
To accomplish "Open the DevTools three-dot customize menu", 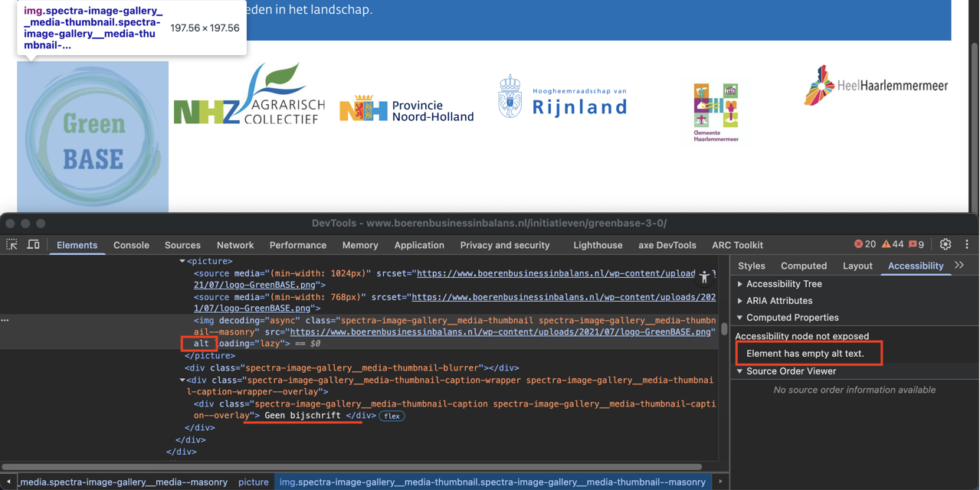I will 967,244.
